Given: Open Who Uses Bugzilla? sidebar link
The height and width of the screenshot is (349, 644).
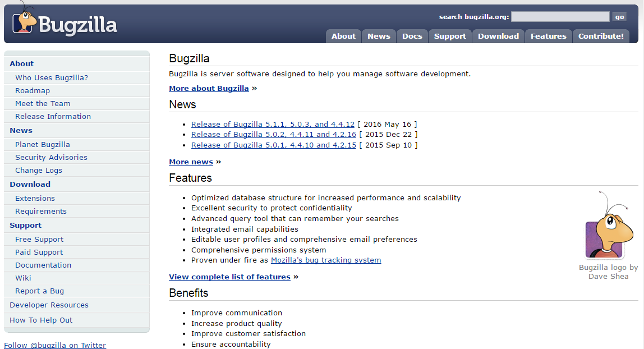Looking at the screenshot, I should click(52, 78).
